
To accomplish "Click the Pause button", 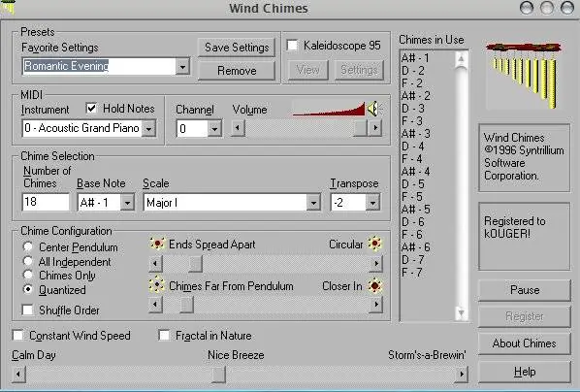I will [525, 290].
